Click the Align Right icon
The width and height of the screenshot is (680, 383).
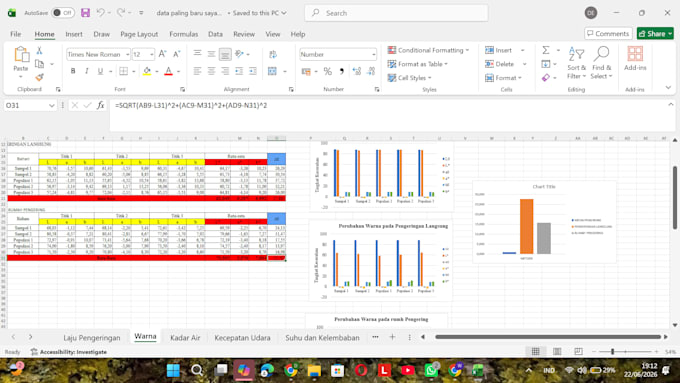(225, 71)
